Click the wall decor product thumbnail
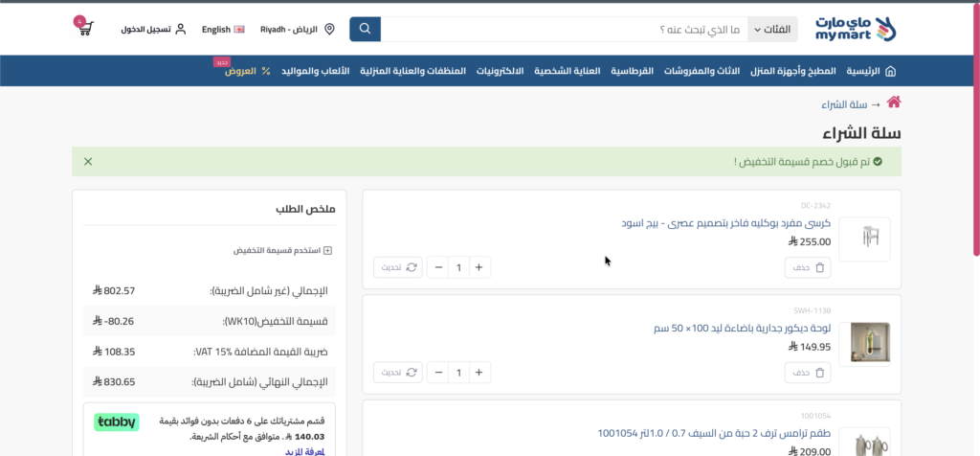 [x=864, y=344]
